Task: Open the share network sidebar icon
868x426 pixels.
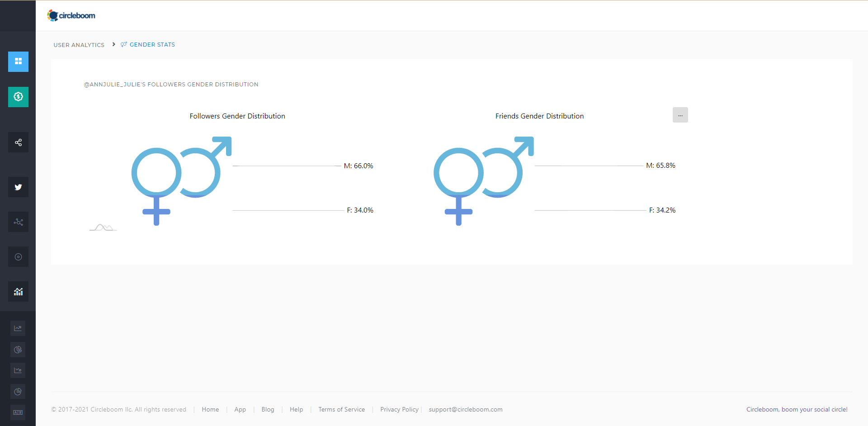Action: tap(18, 142)
